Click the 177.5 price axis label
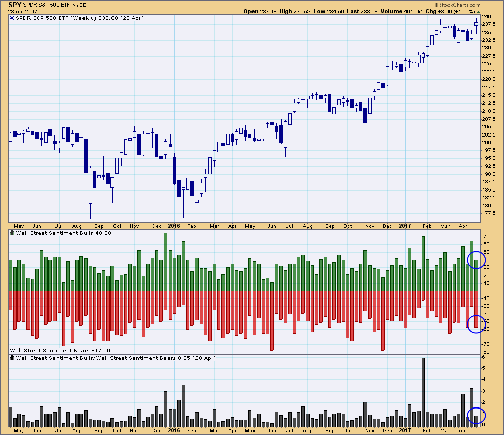504x435 pixels. (x=489, y=213)
